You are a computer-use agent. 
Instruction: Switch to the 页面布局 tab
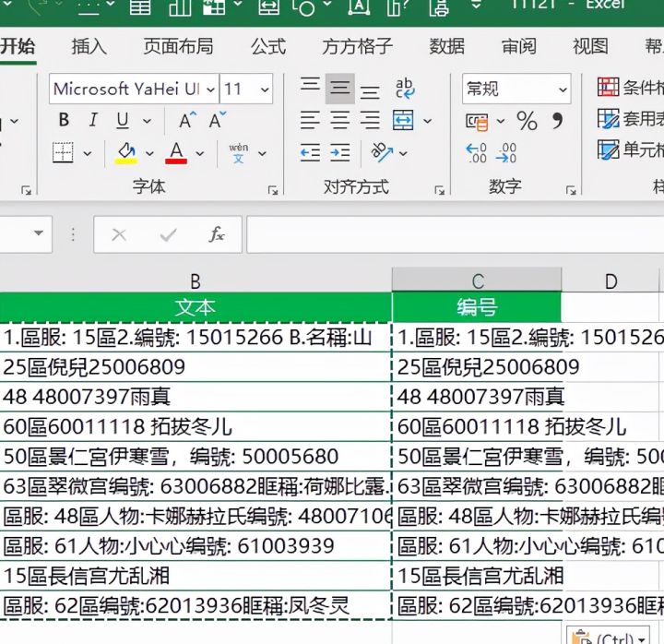[x=178, y=47]
